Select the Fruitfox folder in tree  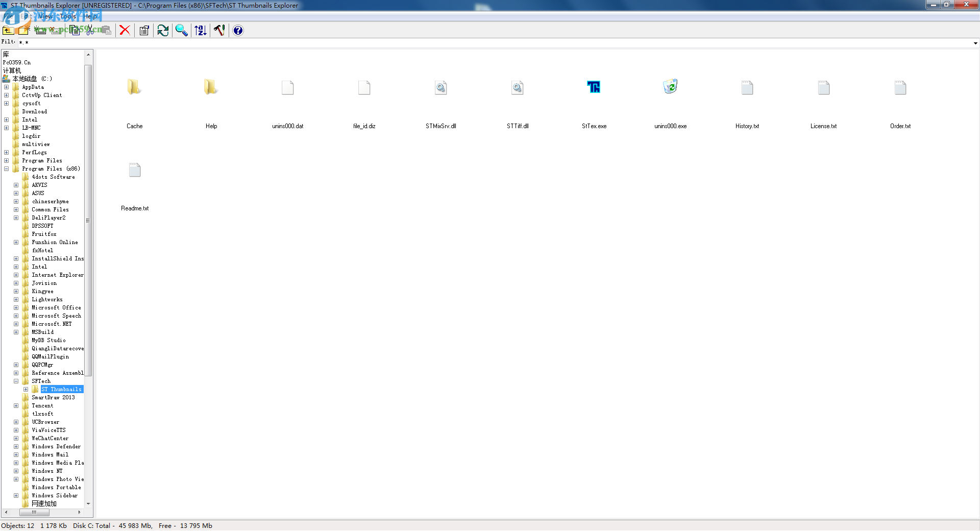[x=44, y=234]
